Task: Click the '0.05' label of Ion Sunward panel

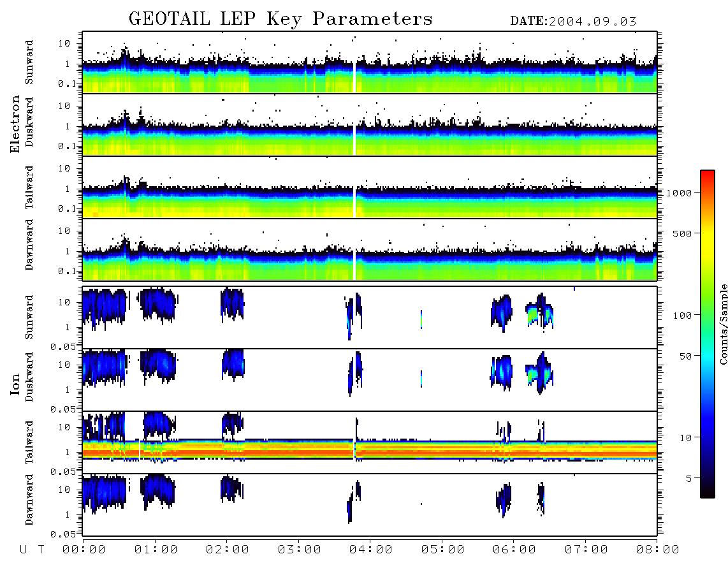Action: [62, 346]
